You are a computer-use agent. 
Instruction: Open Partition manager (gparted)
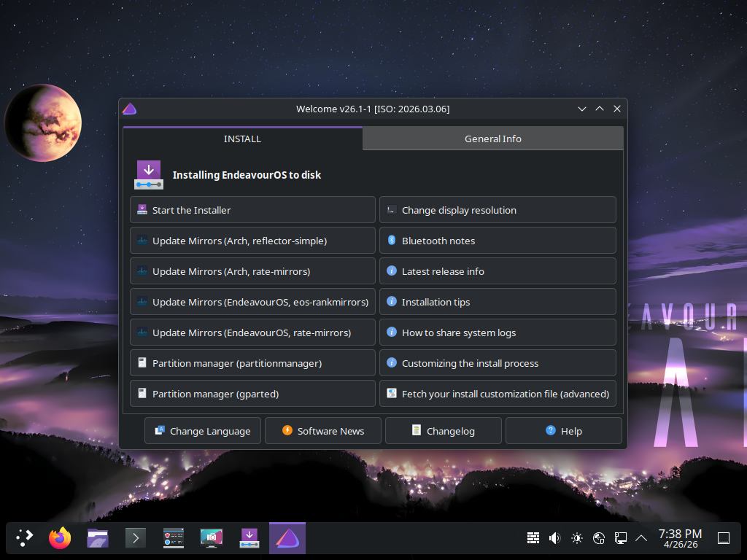tap(252, 394)
